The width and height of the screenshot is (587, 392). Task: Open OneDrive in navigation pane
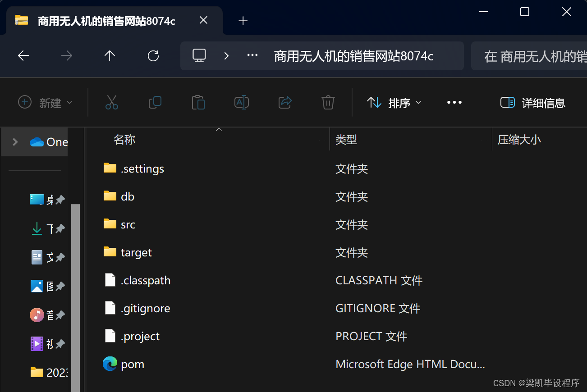(49, 142)
